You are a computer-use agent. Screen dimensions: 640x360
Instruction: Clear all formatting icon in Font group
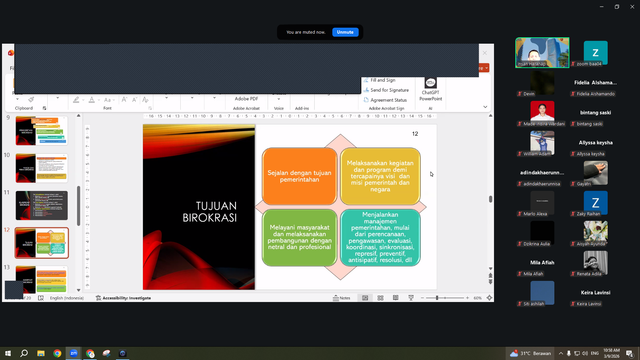click(x=145, y=100)
